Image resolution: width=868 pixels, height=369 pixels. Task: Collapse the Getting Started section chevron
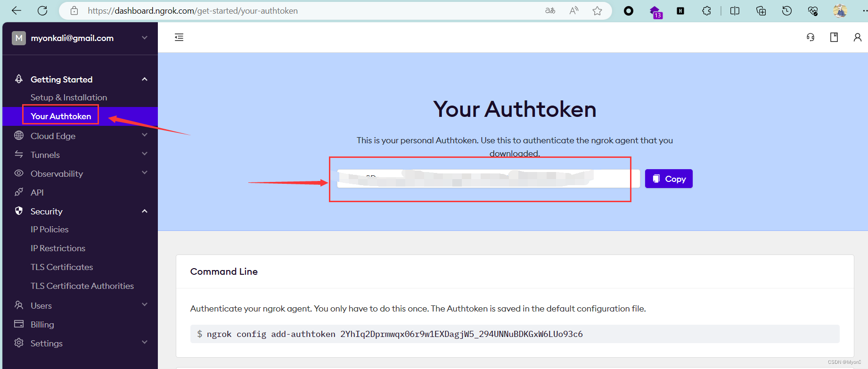[x=145, y=79]
